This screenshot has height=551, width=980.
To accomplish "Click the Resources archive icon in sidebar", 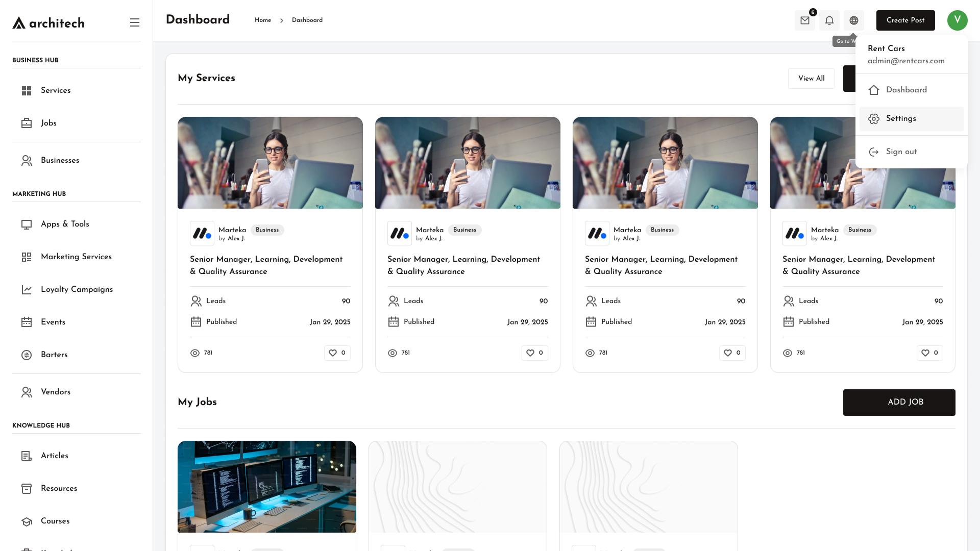I will click(27, 489).
